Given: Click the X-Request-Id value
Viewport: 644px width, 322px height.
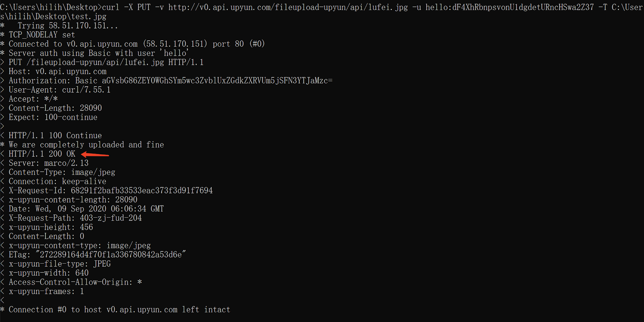Looking at the screenshot, I should click(x=142, y=191).
